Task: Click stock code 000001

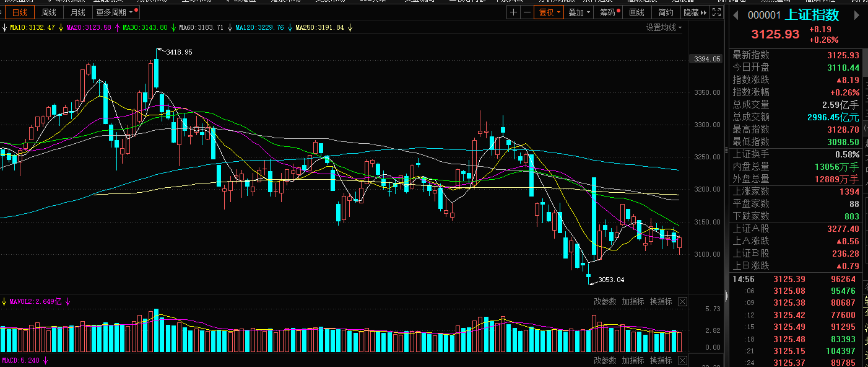Action: tap(764, 15)
